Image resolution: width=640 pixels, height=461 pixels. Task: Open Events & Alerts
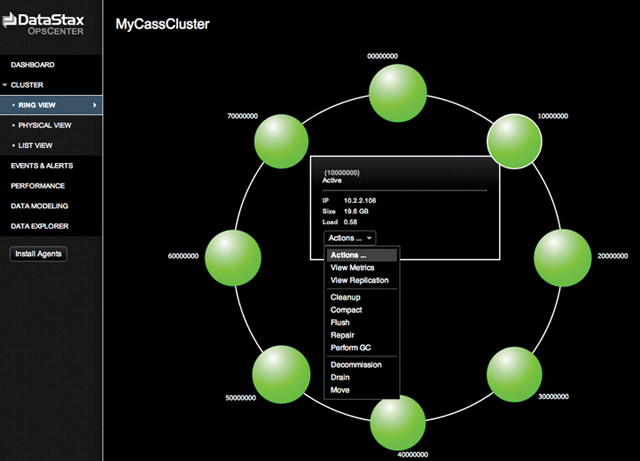coord(42,166)
